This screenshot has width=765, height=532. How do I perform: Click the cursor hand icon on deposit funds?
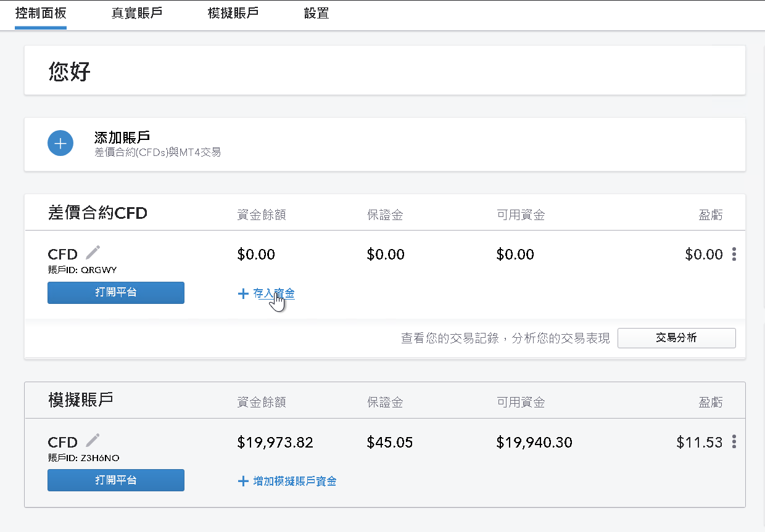(x=278, y=301)
